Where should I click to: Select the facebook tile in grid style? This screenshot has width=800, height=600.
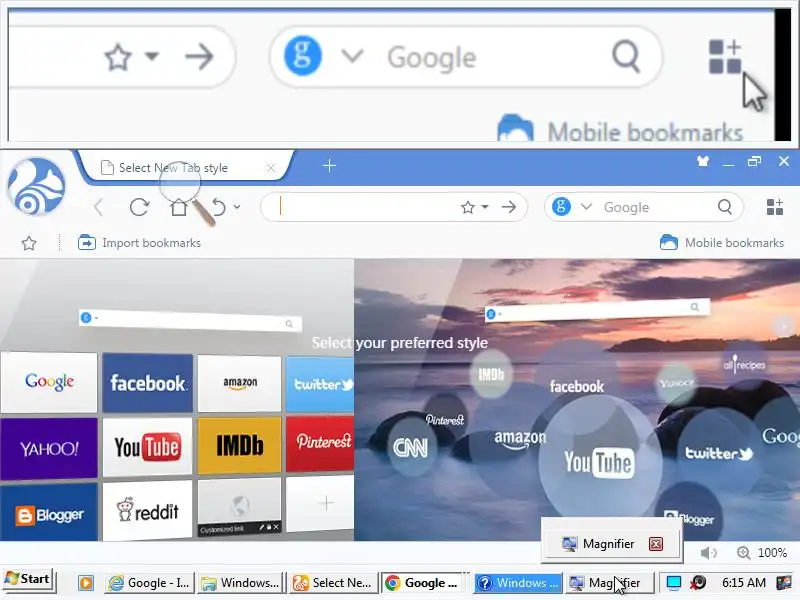pyautogui.click(x=148, y=383)
